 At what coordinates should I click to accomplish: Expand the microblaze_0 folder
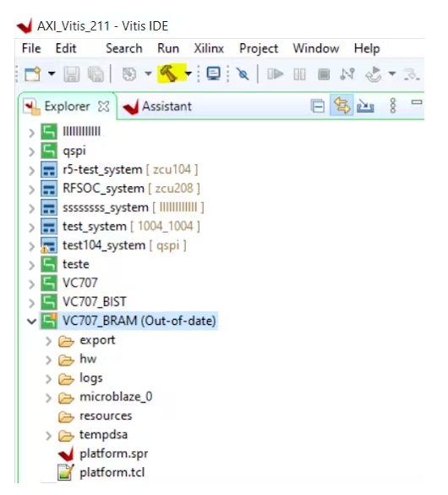pos(48,398)
